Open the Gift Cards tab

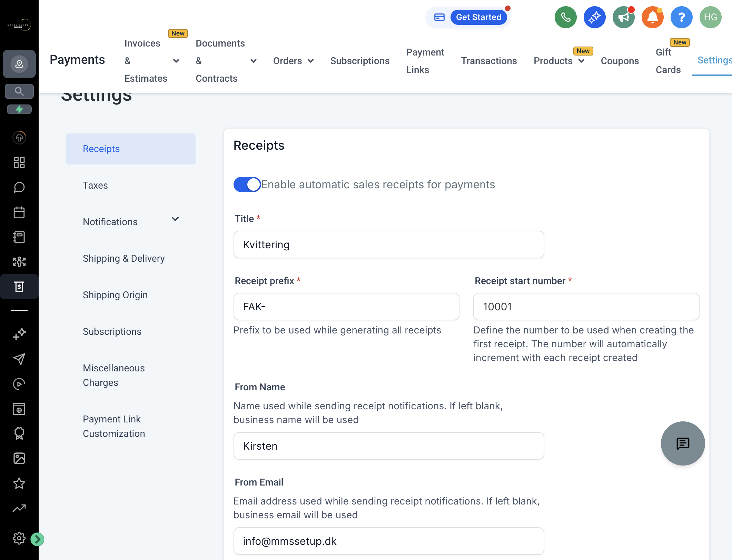click(668, 61)
